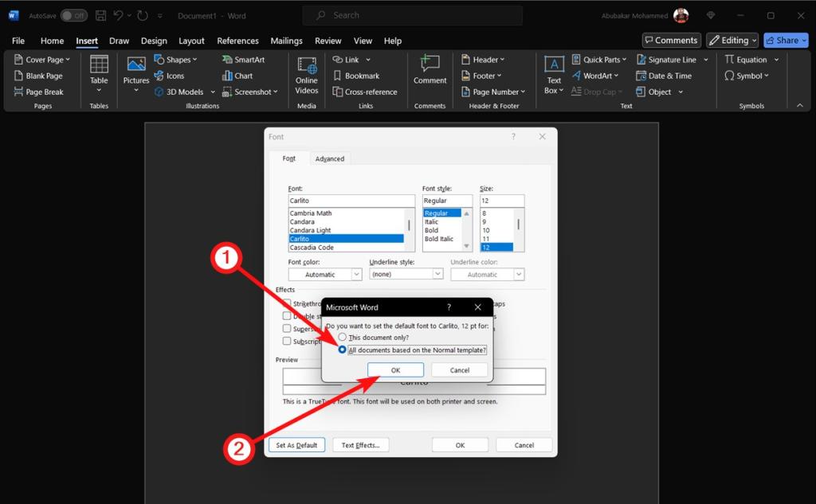Click the Font name input field
This screenshot has height=504, width=816.
coord(351,201)
